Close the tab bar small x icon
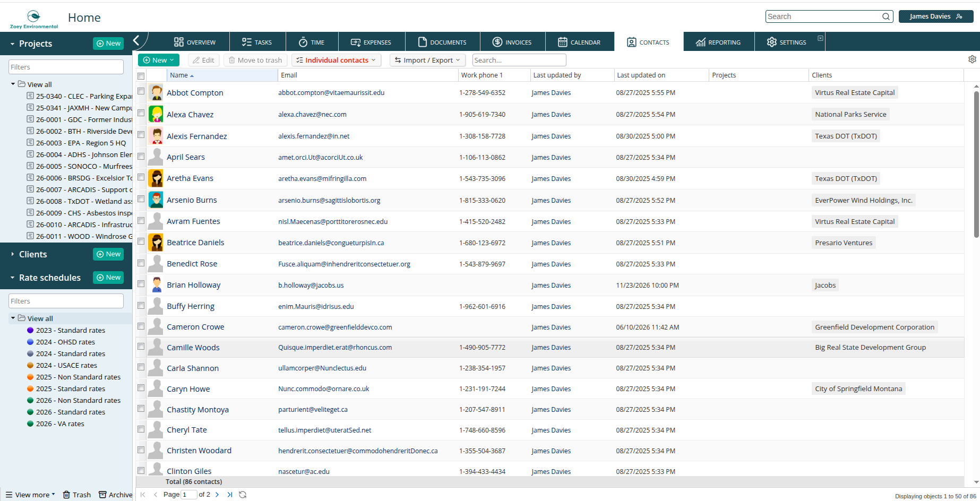 point(820,38)
